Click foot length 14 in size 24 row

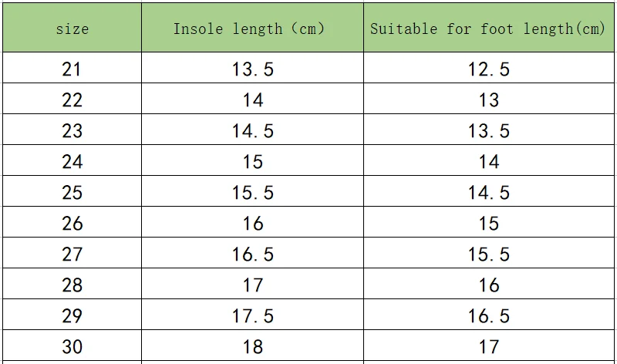pos(488,162)
